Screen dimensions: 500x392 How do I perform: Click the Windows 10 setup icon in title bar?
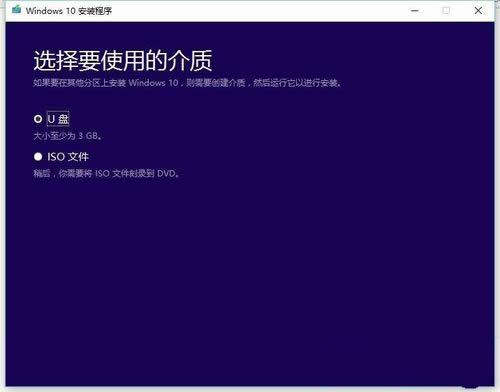pos(17,10)
